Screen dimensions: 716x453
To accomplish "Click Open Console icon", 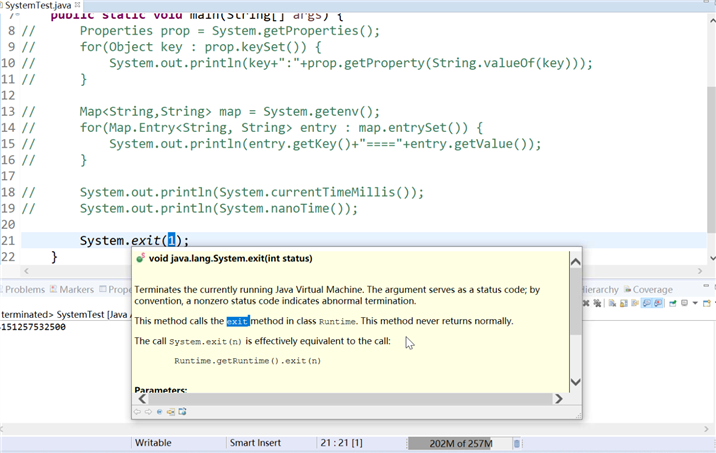I will [x=707, y=303].
